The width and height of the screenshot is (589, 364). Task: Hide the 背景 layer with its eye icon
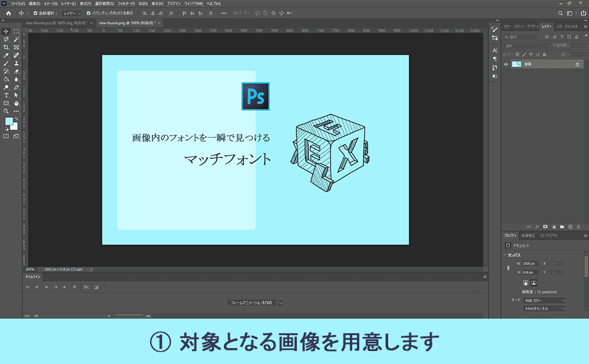pos(506,64)
